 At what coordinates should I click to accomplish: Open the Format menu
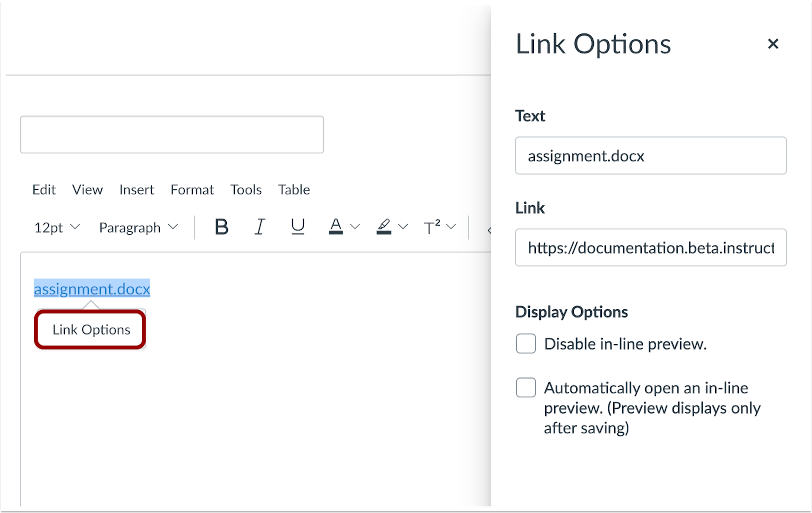(192, 190)
